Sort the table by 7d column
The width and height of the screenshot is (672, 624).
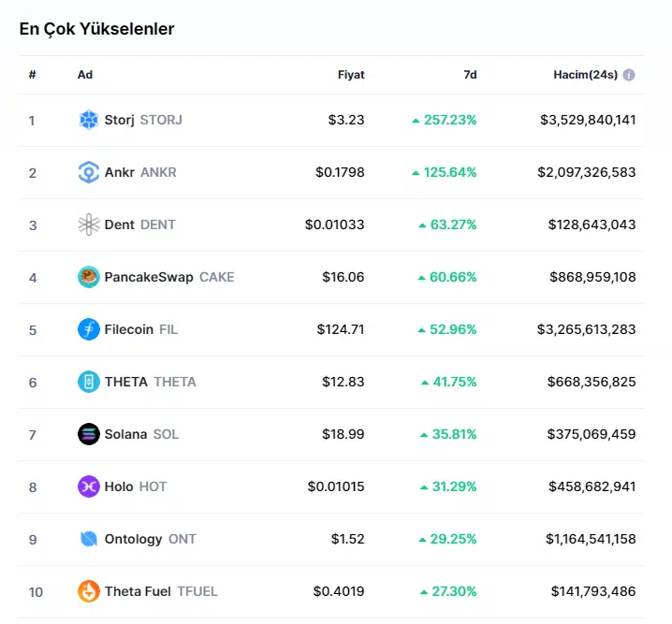(470, 75)
